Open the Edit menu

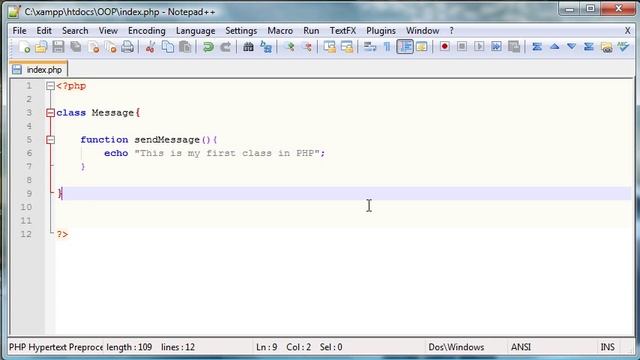(44, 31)
